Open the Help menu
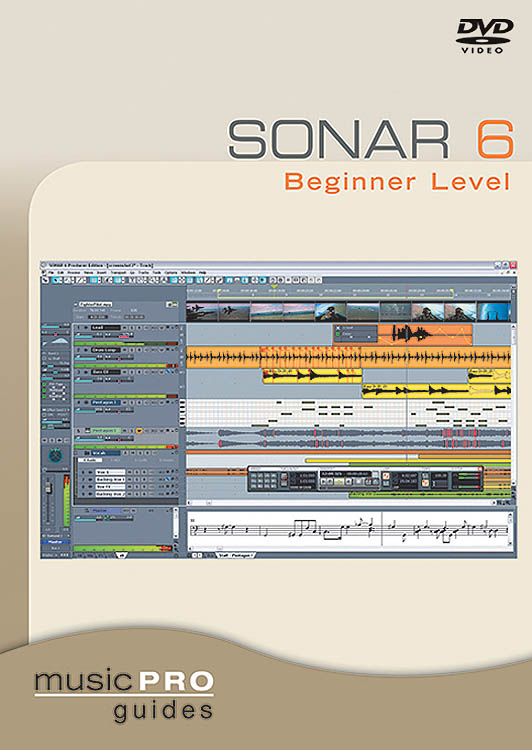The width and height of the screenshot is (532, 750). 202,273
